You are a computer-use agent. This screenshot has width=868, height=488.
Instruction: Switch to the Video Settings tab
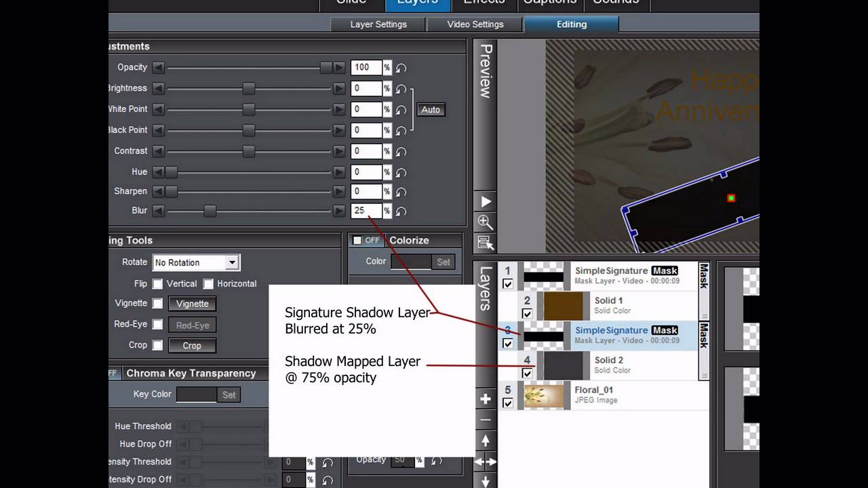[475, 24]
